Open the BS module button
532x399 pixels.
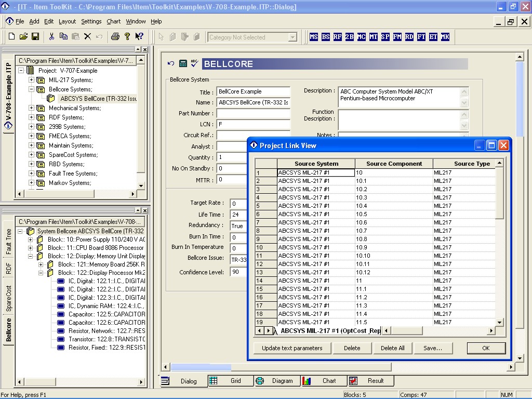(326, 37)
